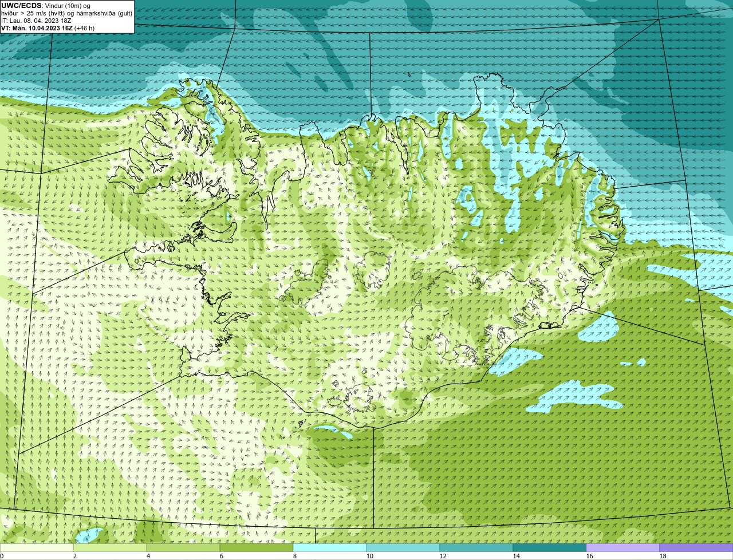Click the legend scale label "18"

tap(663, 556)
